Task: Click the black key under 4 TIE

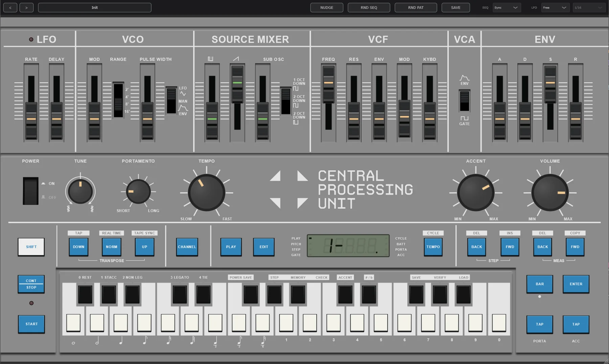Action: [x=203, y=294]
